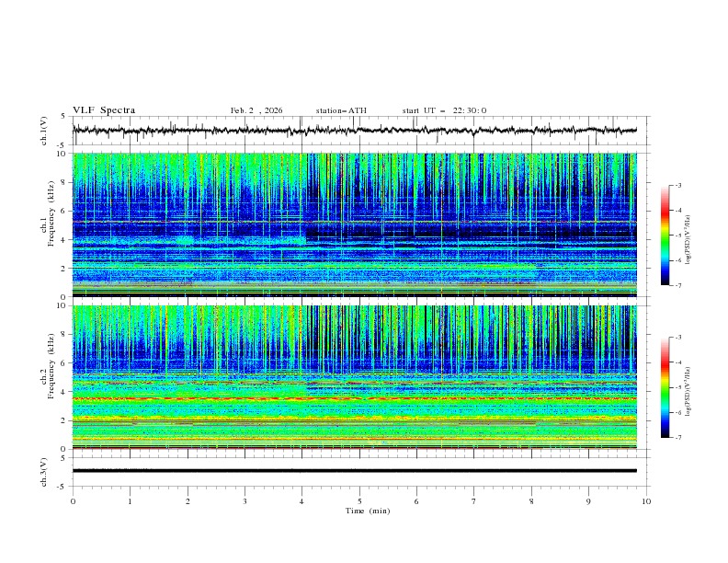
Task: Click time axis tick label "9"
Action: point(588,501)
